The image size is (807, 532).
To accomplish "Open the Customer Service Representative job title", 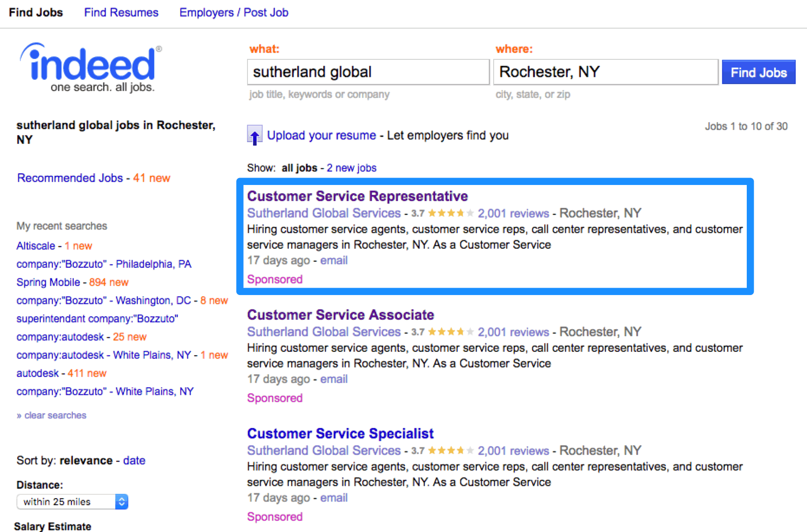I will pos(357,196).
